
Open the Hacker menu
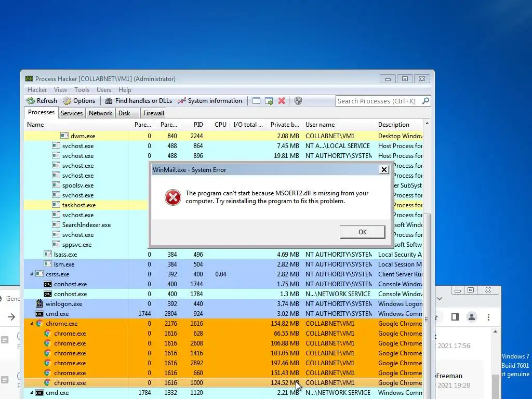click(37, 90)
